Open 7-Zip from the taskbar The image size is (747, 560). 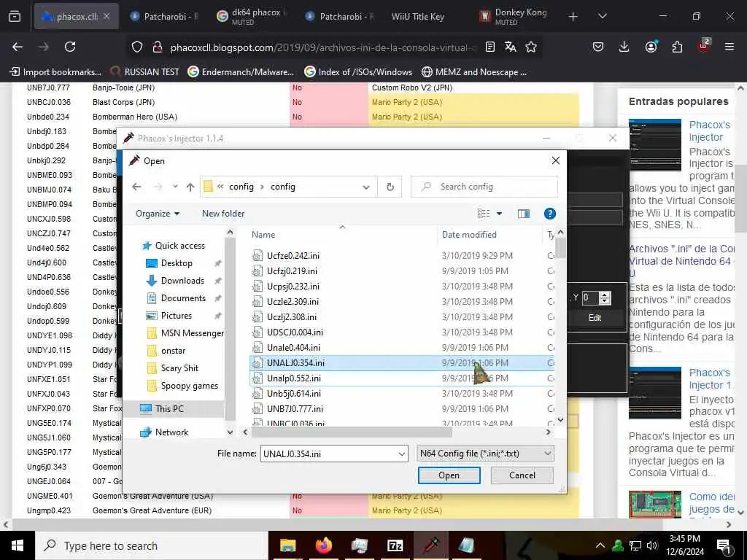395,545
